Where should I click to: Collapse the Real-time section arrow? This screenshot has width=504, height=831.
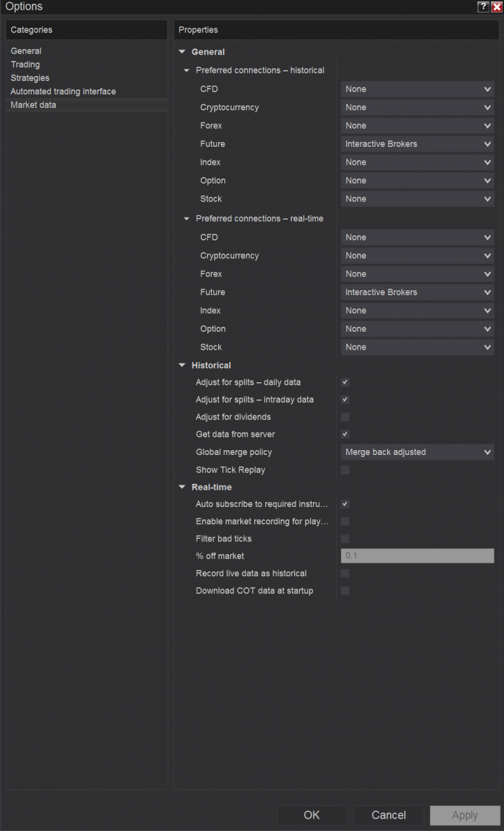point(182,487)
